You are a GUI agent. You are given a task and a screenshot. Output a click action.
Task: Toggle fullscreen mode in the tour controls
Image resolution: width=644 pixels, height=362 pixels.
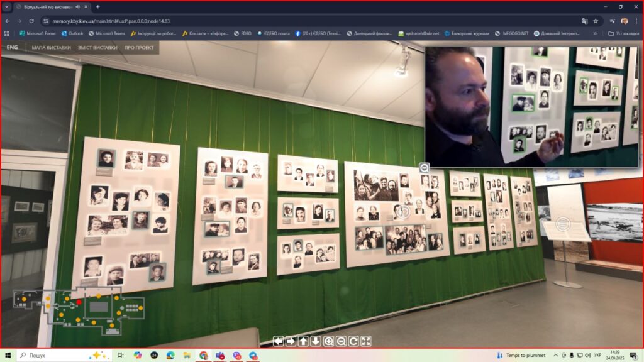366,341
